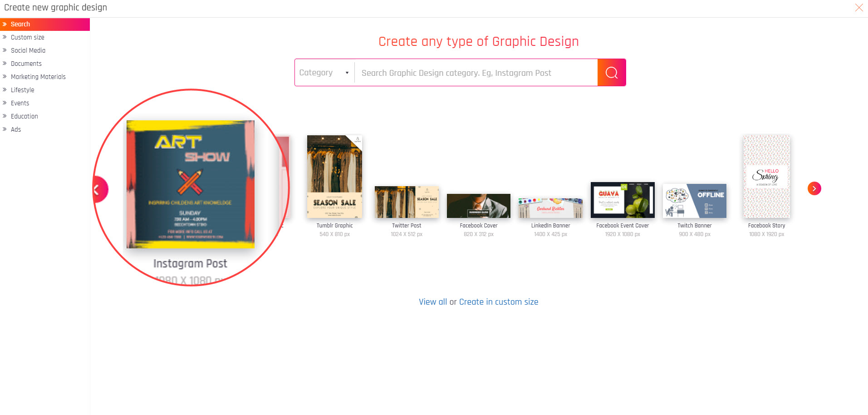Choose the Facebook Event Cover thumbnail
This screenshot has height=415, width=868.
coord(623,200)
